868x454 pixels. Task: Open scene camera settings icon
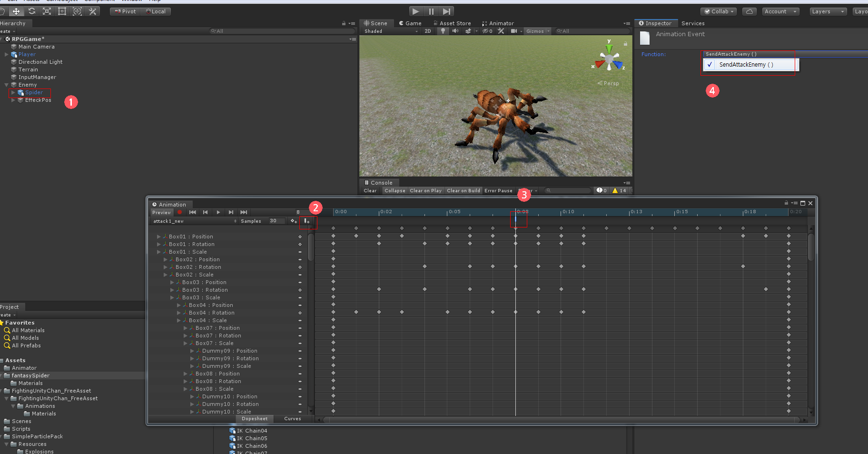click(x=514, y=31)
